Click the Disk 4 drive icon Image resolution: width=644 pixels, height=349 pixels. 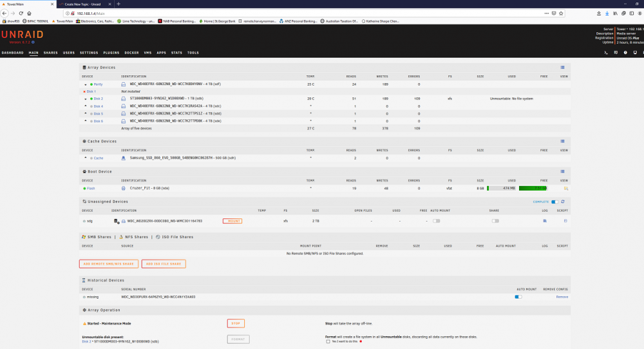(x=123, y=106)
